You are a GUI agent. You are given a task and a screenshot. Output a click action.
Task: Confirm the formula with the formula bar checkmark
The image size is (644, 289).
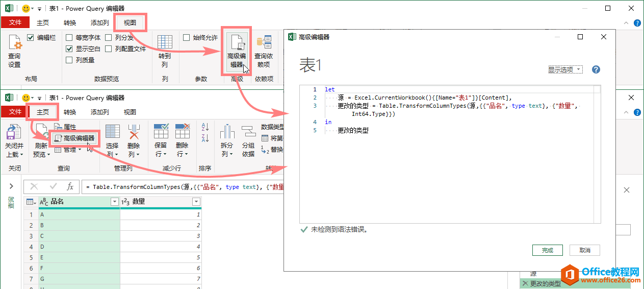53,187
